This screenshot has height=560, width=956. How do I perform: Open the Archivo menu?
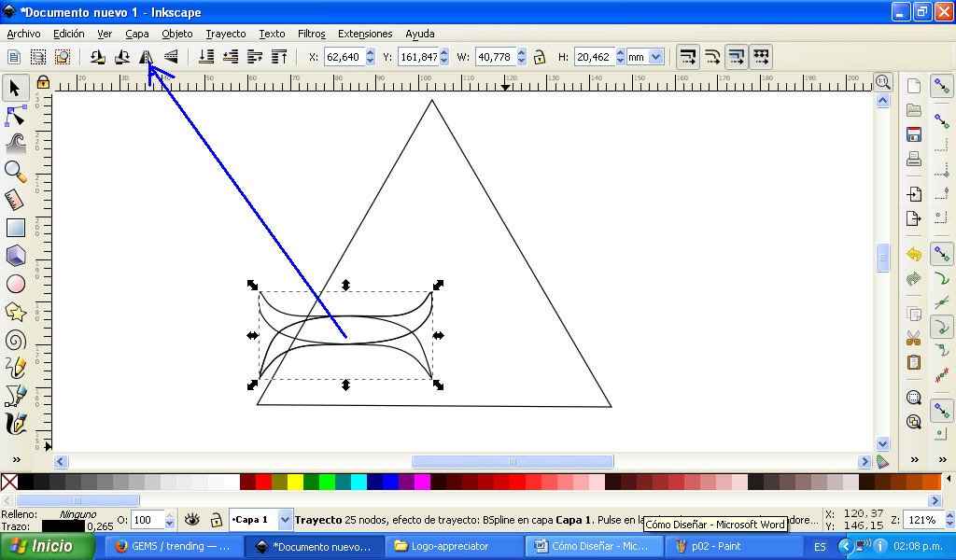[x=23, y=34]
